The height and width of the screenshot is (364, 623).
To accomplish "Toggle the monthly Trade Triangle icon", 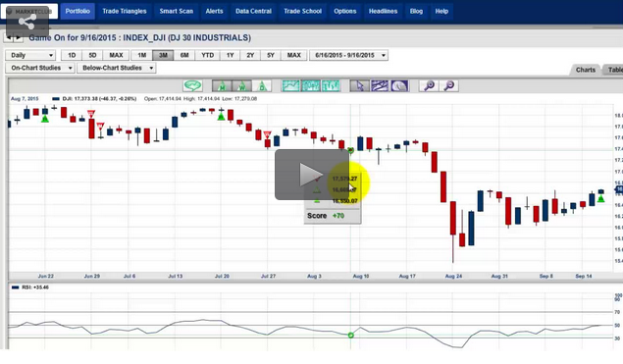I will (x=222, y=85).
